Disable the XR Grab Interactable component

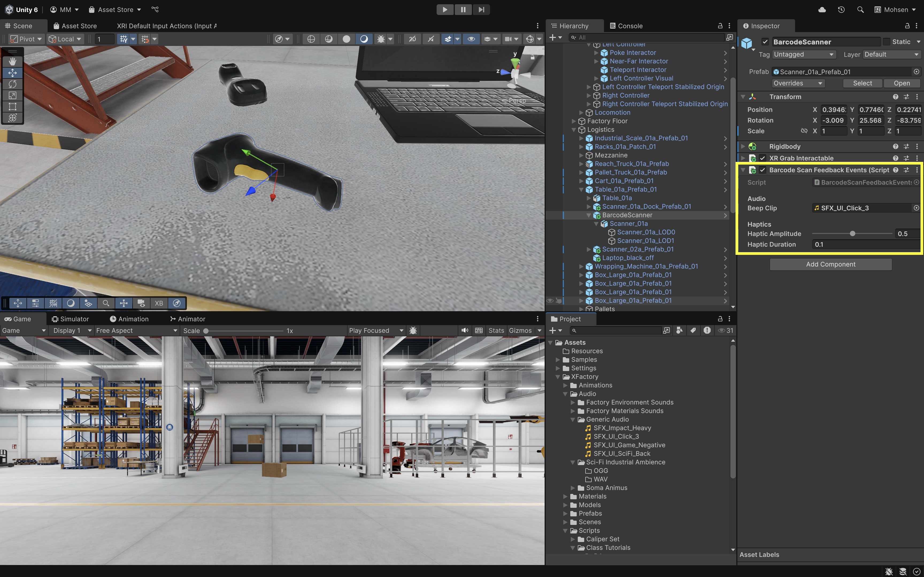pyautogui.click(x=763, y=158)
